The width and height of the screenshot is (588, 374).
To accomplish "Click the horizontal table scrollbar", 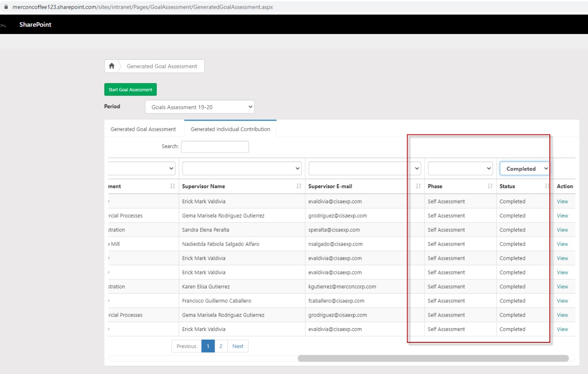I will tap(433, 358).
